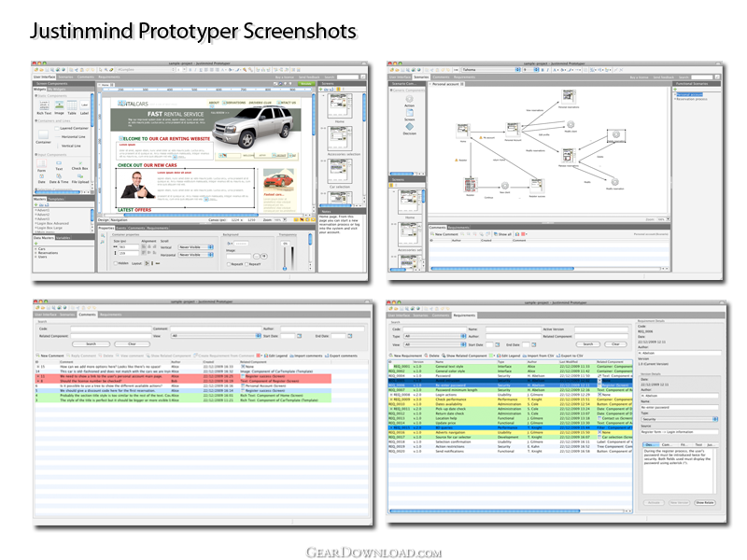The width and height of the screenshot is (747, 560).
Task: Choose the Date & Time widget icon
Action: pyautogui.click(x=59, y=176)
